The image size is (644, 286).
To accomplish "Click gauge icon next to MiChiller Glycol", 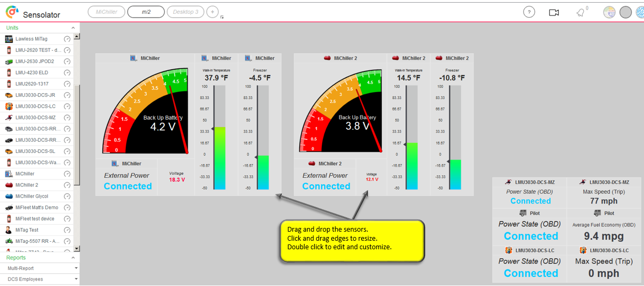I will tap(67, 196).
